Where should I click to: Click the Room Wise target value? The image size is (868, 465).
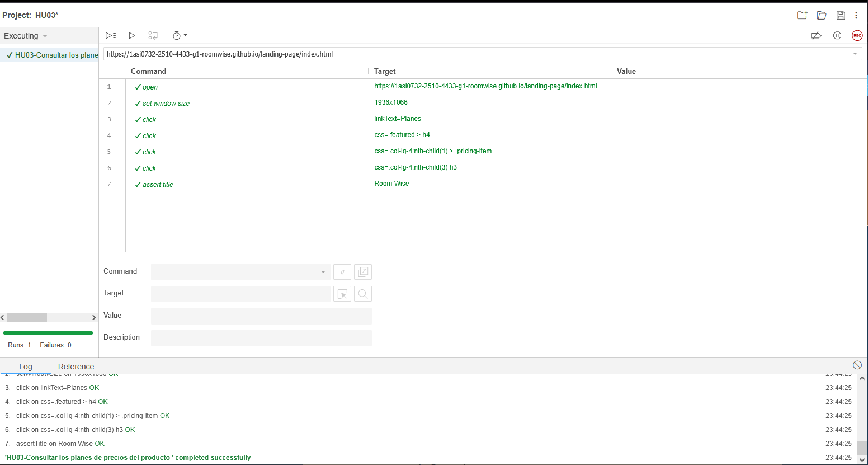tap(391, 184)
